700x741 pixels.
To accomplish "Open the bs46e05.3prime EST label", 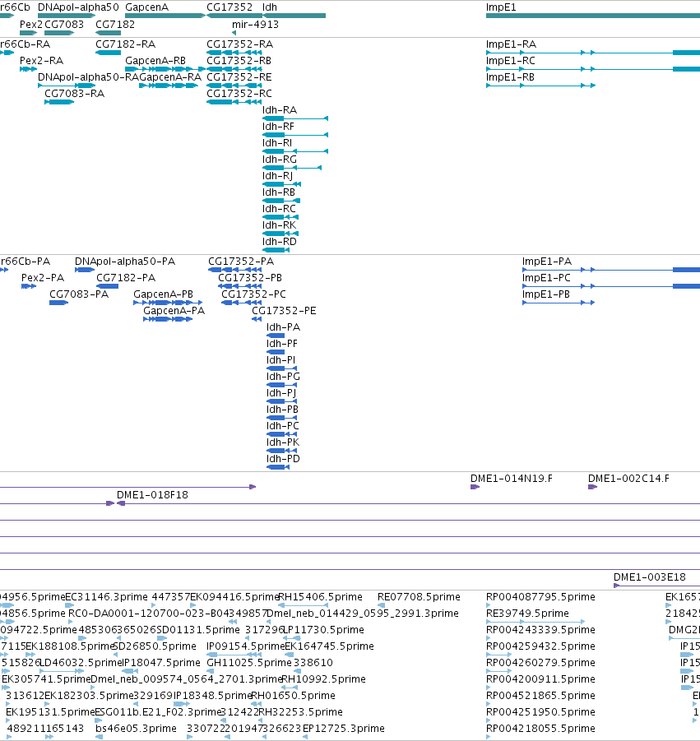I will click(136, 728).
